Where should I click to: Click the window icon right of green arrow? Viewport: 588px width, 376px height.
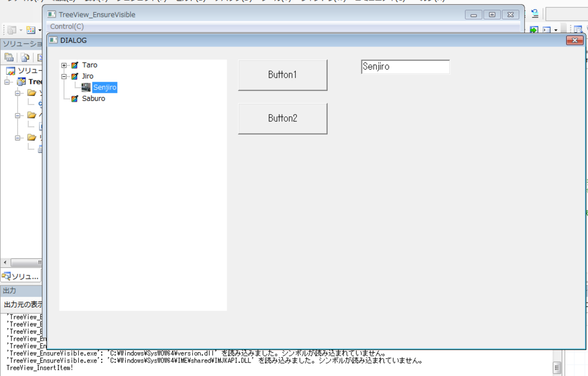click(546, 30)
